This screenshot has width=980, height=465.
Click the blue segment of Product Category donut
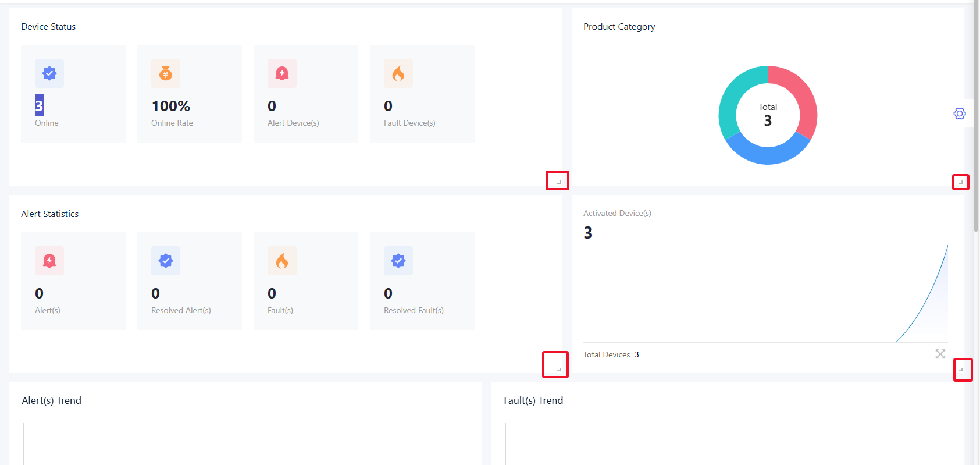(768, 154)
